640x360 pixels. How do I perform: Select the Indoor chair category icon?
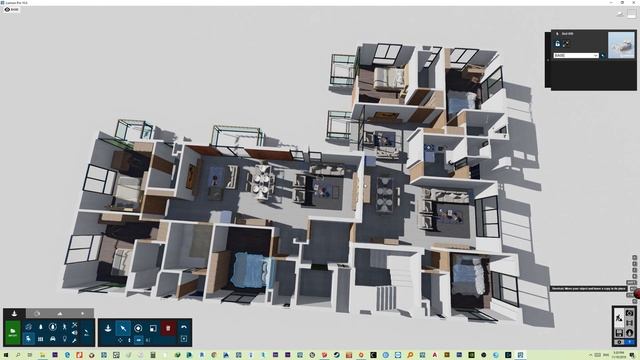[x=28, y=339]
